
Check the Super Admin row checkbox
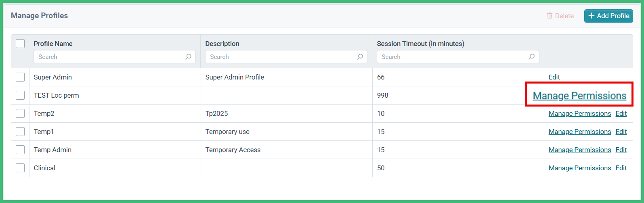20,77
